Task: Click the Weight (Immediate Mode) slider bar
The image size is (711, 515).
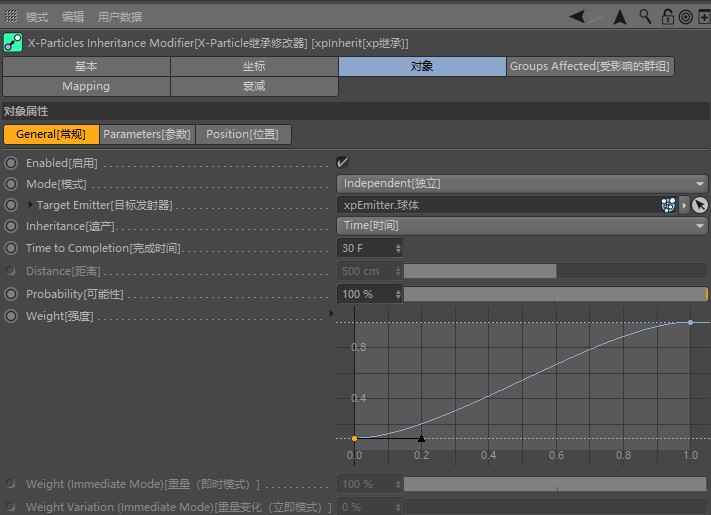Action: 555,484
